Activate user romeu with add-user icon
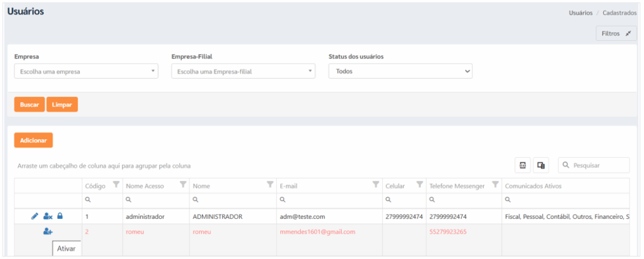The width and height of the screenshot is (644, 259). (48, 232)
